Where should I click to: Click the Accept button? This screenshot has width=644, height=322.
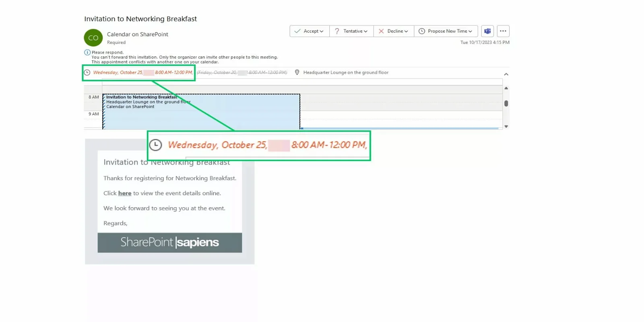tap(309, 31)
